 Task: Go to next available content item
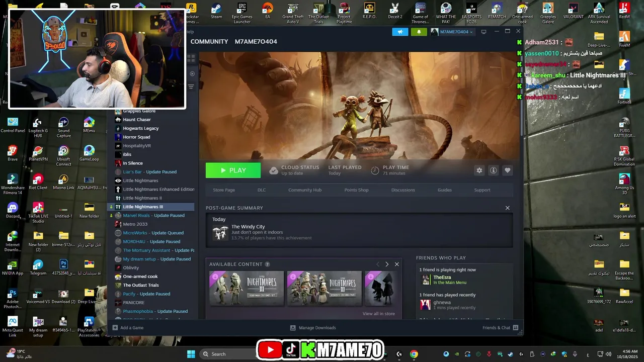click(x=386, y=264)
